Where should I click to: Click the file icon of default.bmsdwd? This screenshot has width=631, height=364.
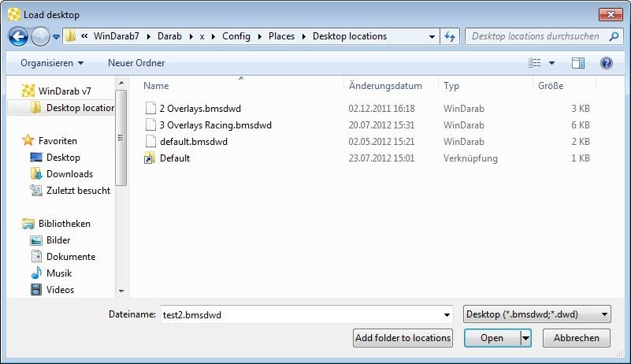tap(150, 141)
